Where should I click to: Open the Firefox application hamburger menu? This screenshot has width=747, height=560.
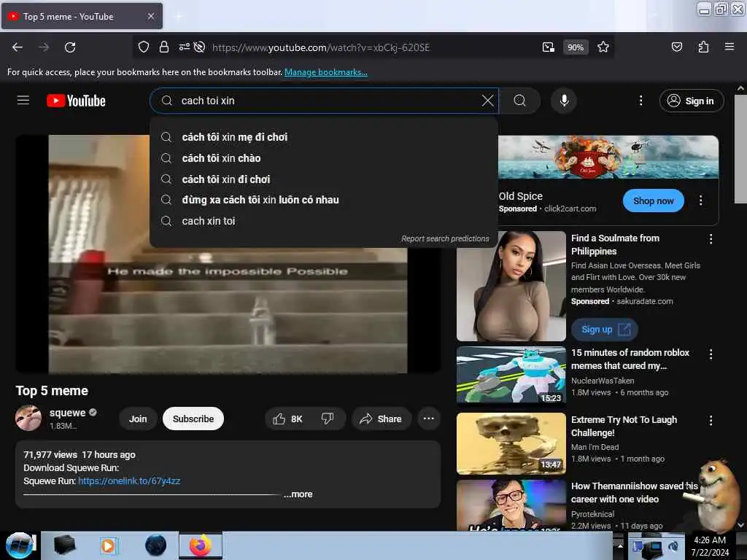coord(729,47)
